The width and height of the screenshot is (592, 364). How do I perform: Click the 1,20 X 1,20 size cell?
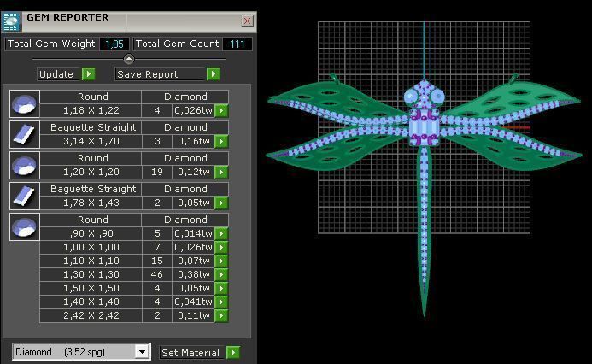pos(91,173)
